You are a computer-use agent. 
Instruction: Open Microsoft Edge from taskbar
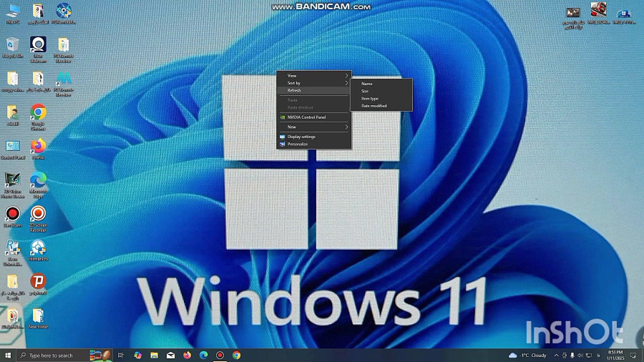pyautogui.click(x=203, y=355)
